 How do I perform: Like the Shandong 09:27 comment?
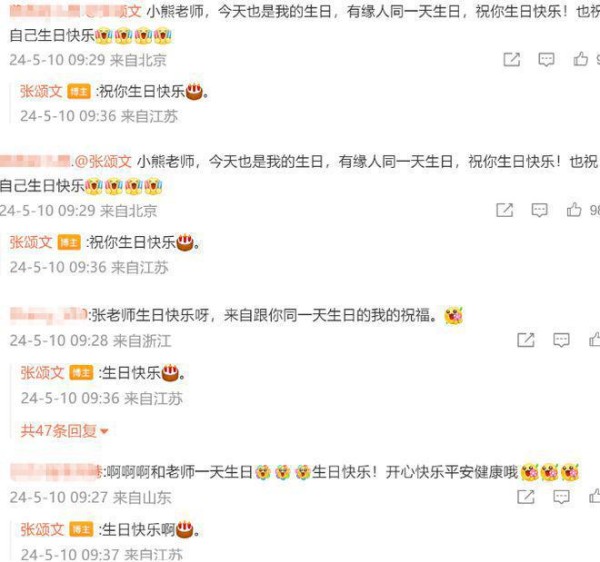tap(595, 496)
